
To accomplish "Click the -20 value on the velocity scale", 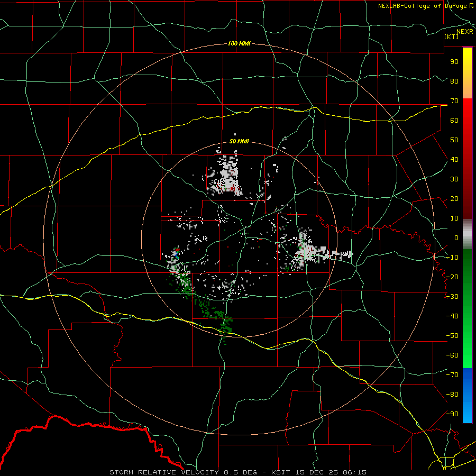I will (x=452, y=277).
